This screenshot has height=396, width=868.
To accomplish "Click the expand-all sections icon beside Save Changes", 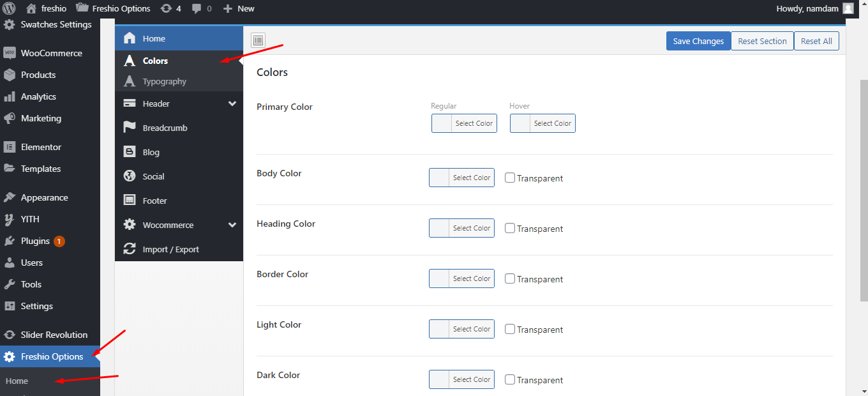I will (258, 41).
